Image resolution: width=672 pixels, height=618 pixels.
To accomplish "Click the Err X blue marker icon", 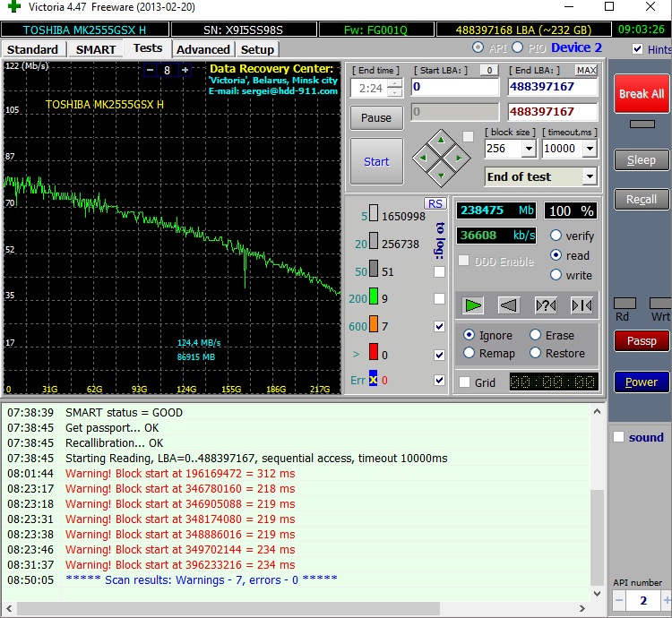I will [x=373, y=380].
